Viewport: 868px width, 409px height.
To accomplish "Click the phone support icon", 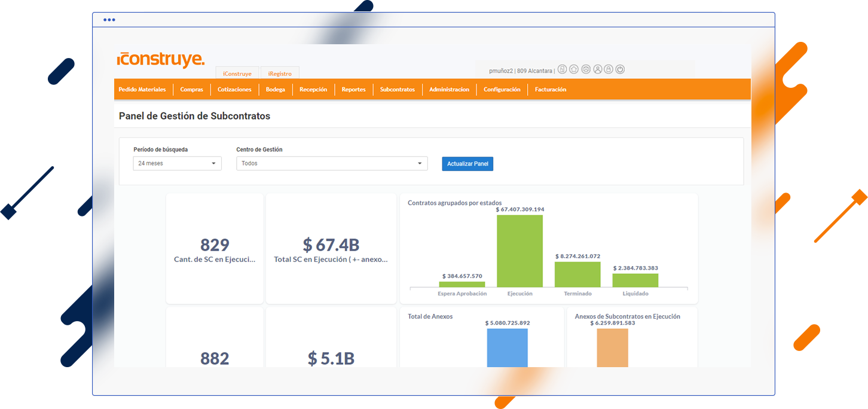I will tap(586, 69).
